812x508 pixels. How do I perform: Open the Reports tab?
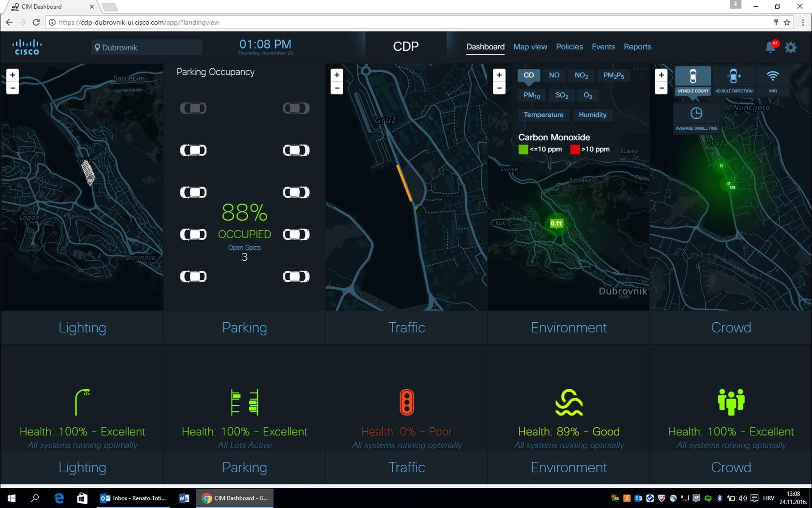[x=637, y=47]
